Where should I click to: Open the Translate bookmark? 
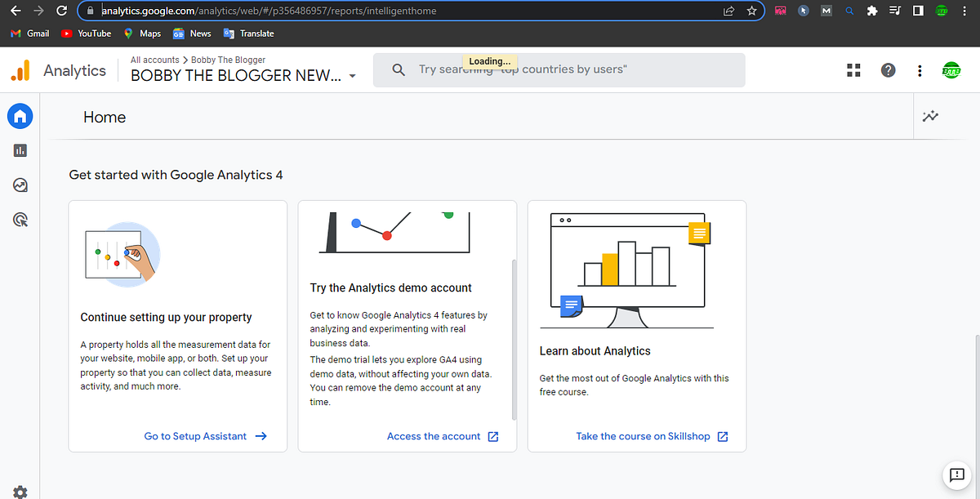point(248,33)
